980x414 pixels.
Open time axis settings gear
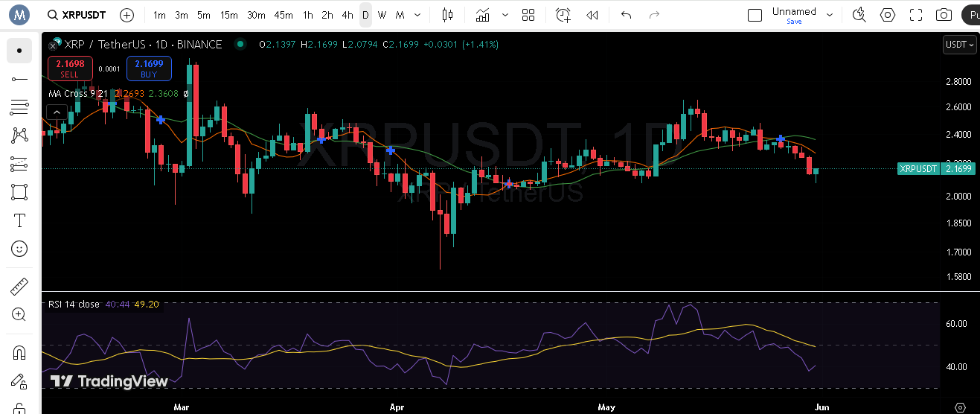960,407
